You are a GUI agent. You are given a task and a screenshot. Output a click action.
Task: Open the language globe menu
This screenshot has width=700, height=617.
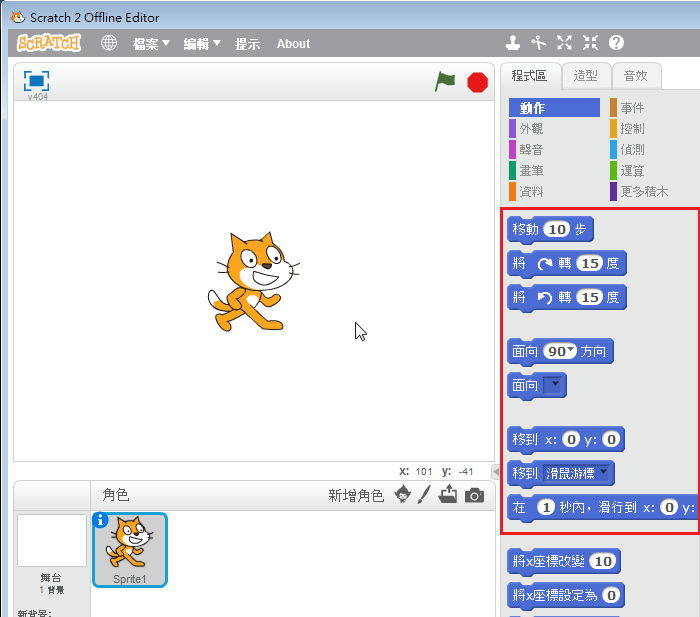(x=109, y=43)
